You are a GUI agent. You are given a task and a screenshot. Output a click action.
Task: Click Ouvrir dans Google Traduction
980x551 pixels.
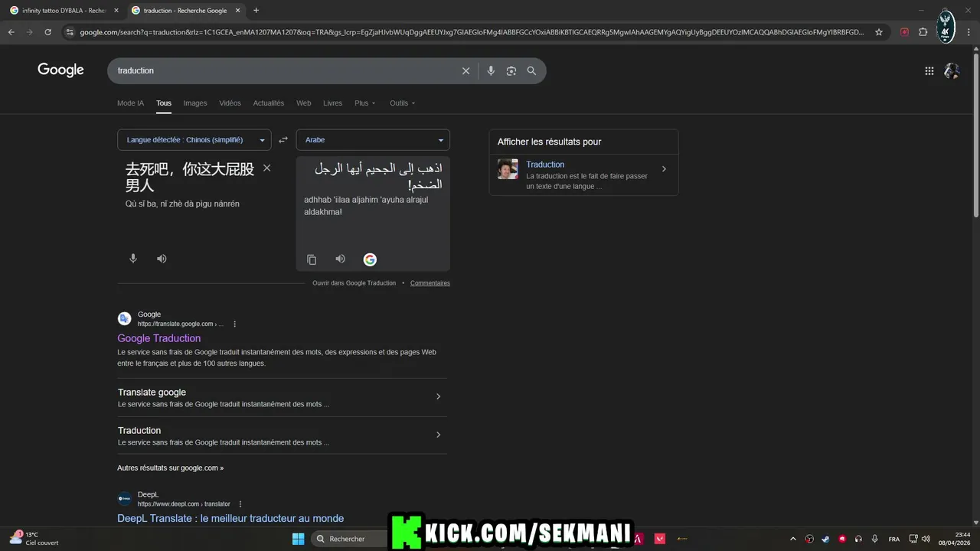click(354, 283)
